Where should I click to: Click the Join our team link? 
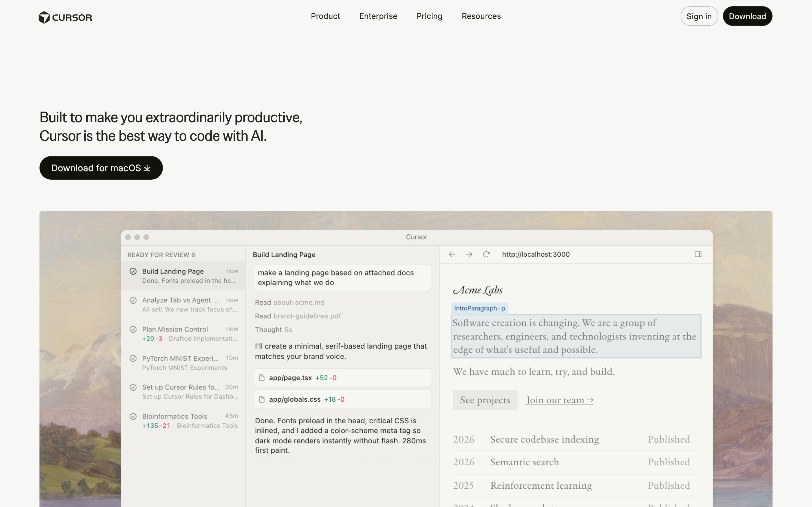[x=560, y=400]
